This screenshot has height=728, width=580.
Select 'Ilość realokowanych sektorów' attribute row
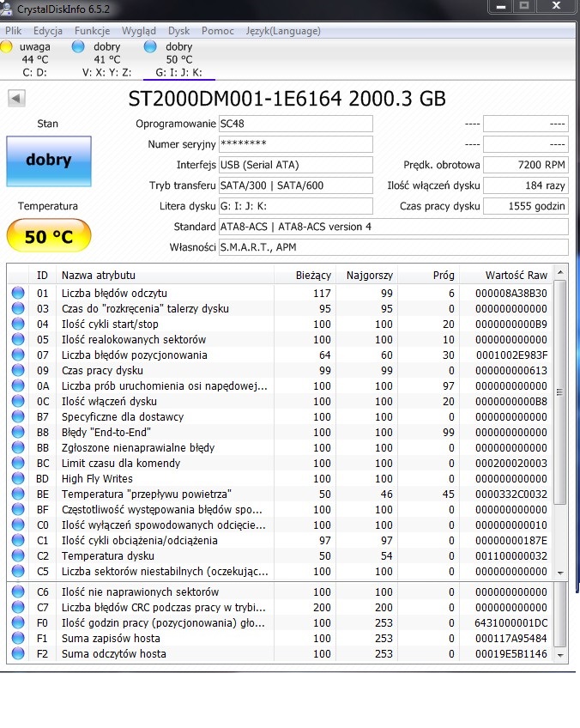(281, 339)
